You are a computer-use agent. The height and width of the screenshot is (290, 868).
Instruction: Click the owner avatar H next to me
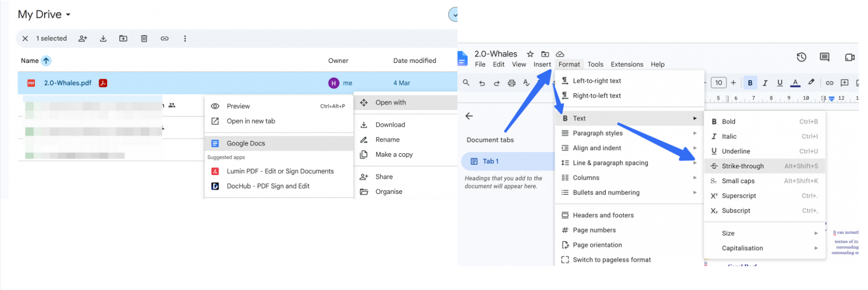pyautogui.click(x=334, y=83)
